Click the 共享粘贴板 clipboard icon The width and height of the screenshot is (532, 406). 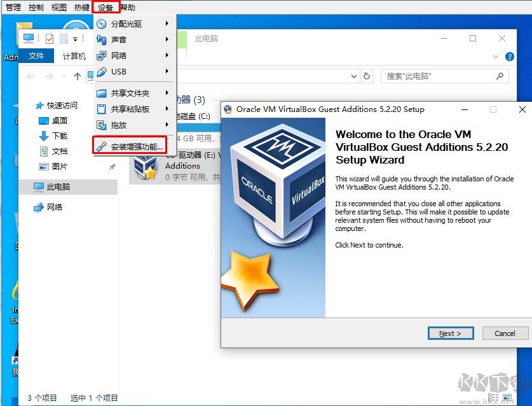pos(102,108)
